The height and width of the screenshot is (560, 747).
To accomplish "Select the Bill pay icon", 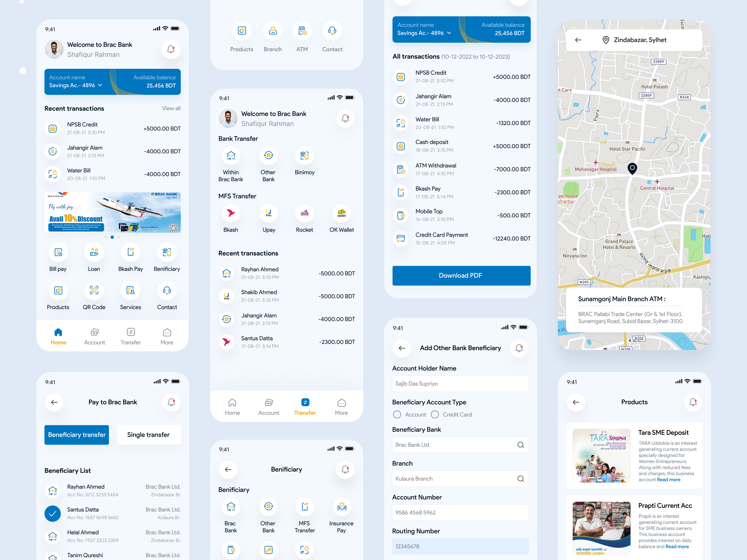I will click(x=58, y=252).
